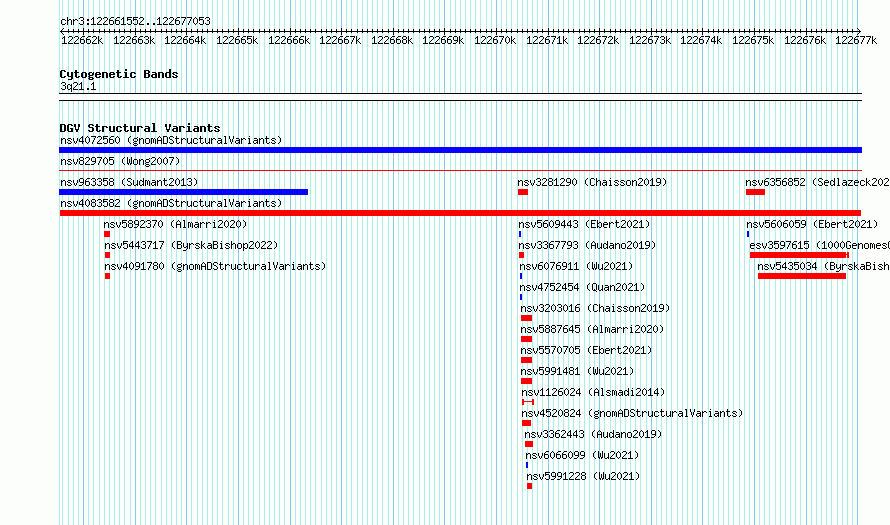Click nsv4752454 (Quan2021) label
The height and width of the screenshot is (525, 890).
(582, 287)
